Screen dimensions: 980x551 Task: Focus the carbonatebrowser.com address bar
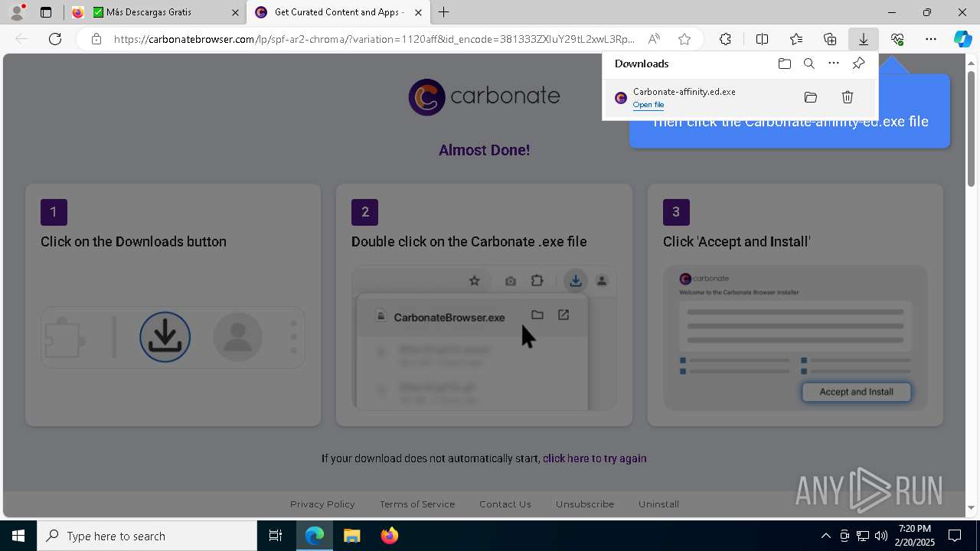tap(374, 39)
